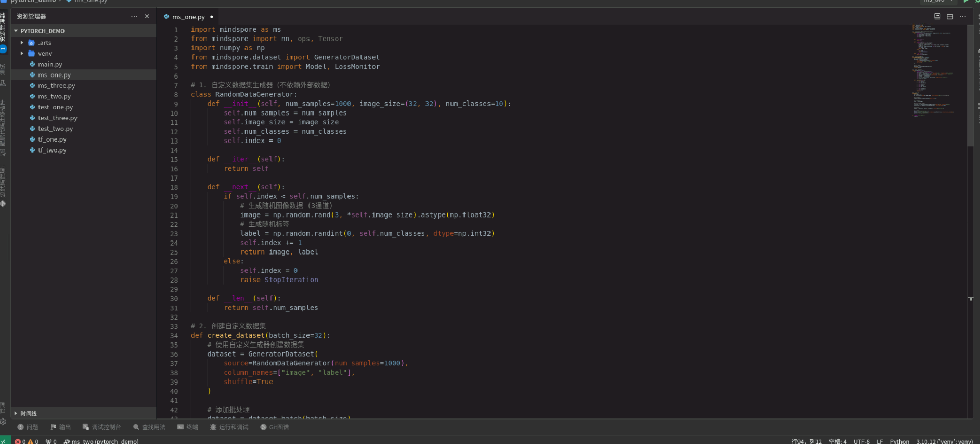Viewport: 980px width, 444px height.
Task: Change LF line ending setting
Action: (880, 441)
